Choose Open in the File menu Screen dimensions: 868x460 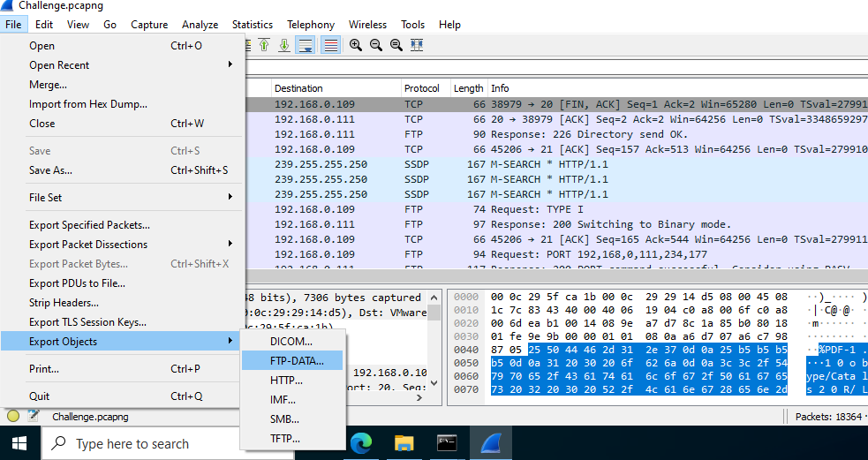(122, 46)
